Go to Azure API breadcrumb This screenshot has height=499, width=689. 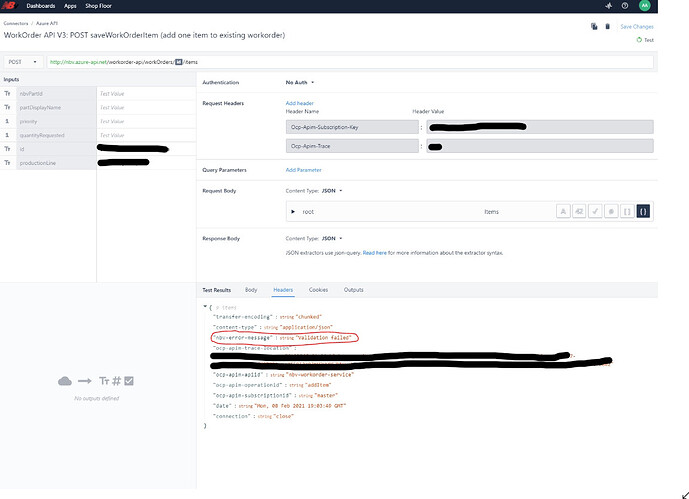point(47,23)
